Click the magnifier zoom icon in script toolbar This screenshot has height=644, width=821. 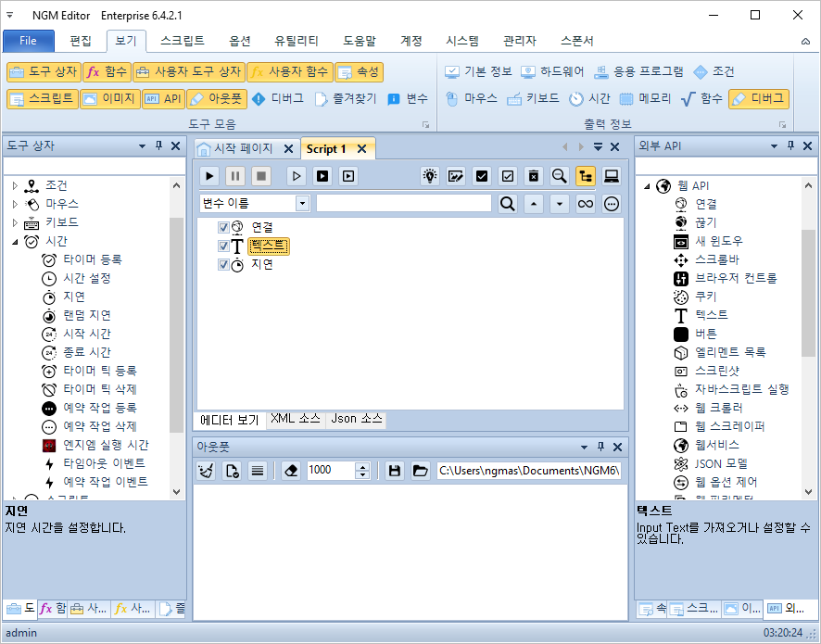point(559,176)
